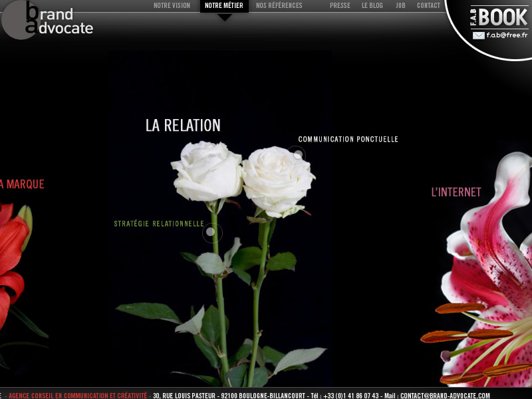Go to the La Marque section
This screenshot has width=532, height=399.
(x=22, y=184)
